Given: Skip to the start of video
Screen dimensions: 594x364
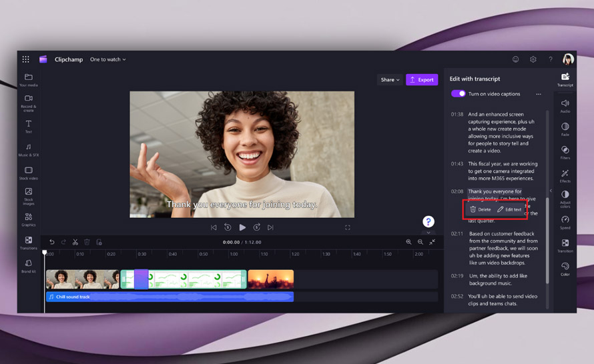Looking at the screenshot, I should point(214,227).
